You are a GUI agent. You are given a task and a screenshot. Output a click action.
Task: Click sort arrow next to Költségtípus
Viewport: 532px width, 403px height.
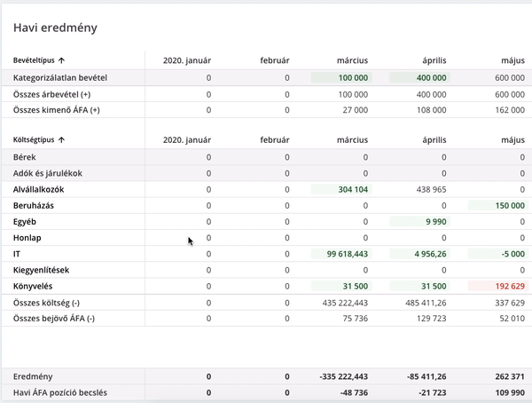(x=61, y=139)
